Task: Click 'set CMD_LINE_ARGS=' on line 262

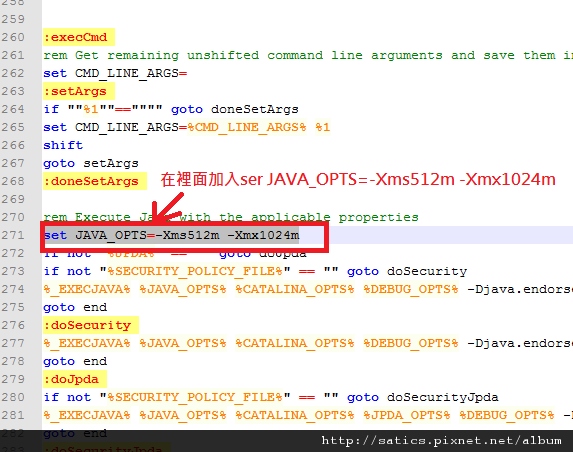Action: coord(115,73)
